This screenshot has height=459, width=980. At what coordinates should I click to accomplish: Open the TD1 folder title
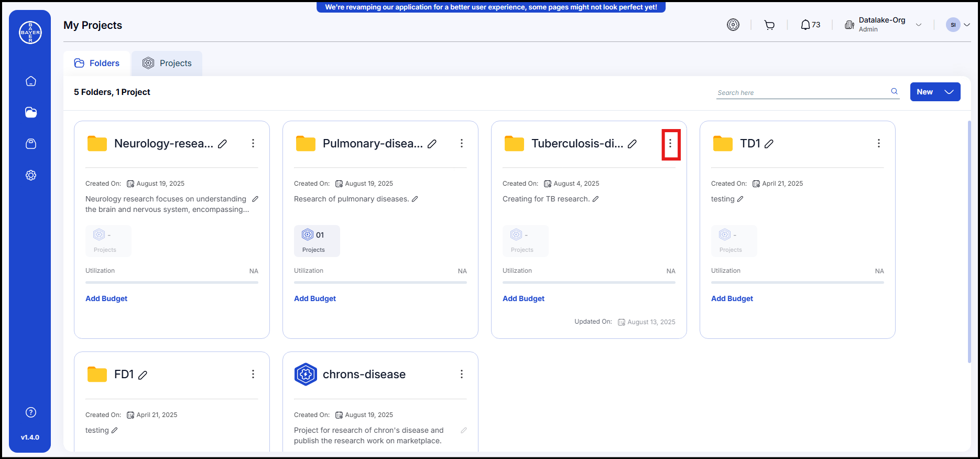click(x=750, y=144)
